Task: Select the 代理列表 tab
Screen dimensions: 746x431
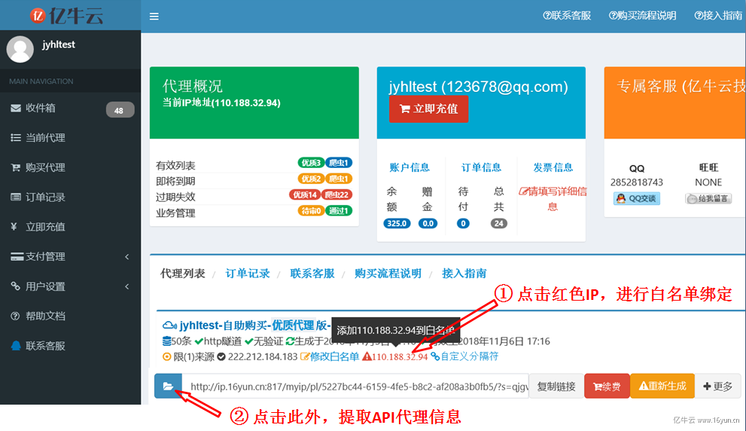Action: tap(183, 273)
